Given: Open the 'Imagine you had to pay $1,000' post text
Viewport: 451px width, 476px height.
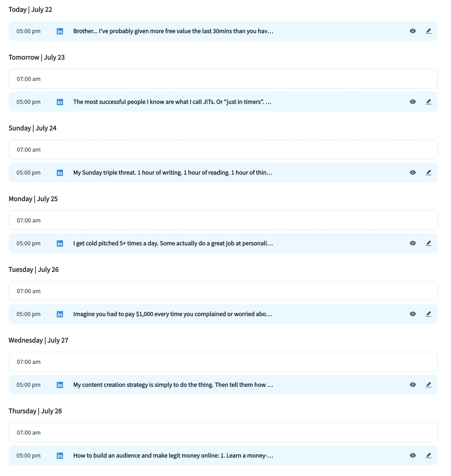Looking at the screenshot, I should tap(173, 314).
